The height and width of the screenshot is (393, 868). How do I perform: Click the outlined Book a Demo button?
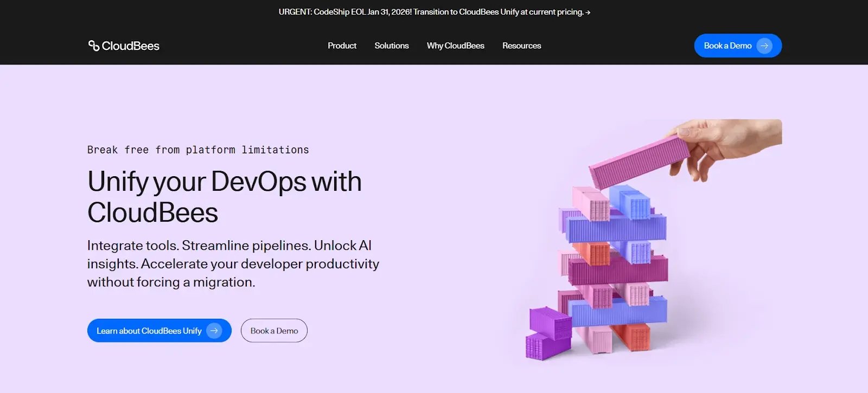(x=274, y=331)
